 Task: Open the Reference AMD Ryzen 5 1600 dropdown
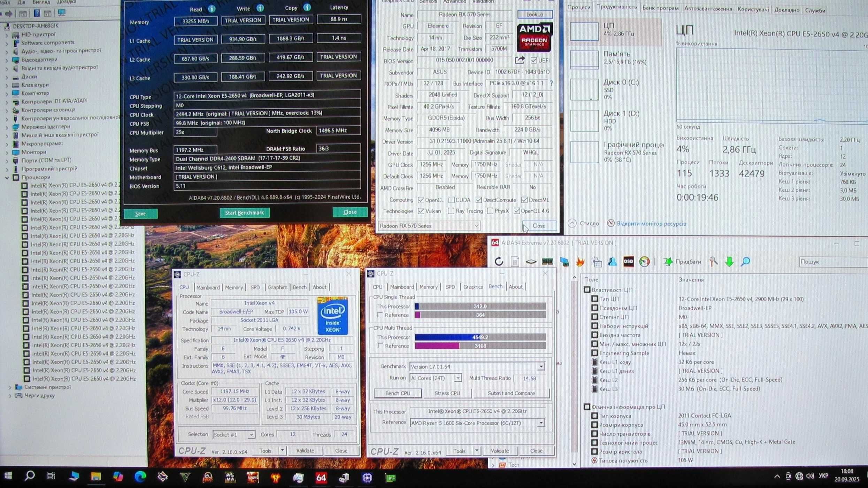pyautogui.click(x=477, y=423)
